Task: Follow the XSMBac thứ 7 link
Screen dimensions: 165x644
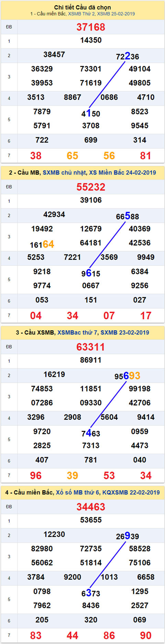Action: pyautogui.click(x=77, y=333)
